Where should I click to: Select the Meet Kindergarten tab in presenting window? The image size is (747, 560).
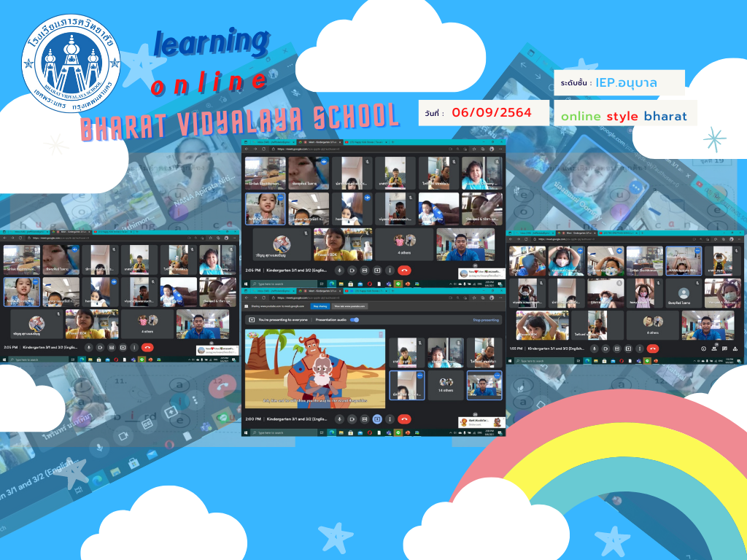click(320, 290)
